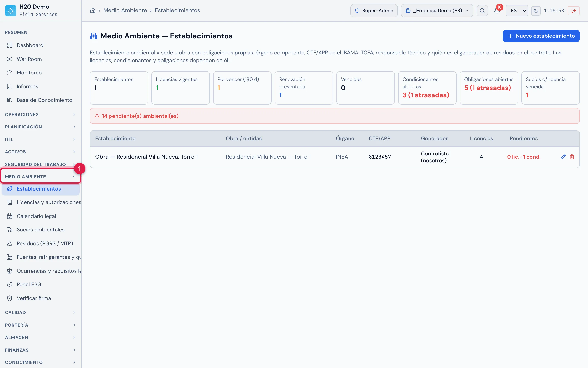588x368 pixels.
Task: Click the Obligaciones abiertas card
Action: [489, 88]
